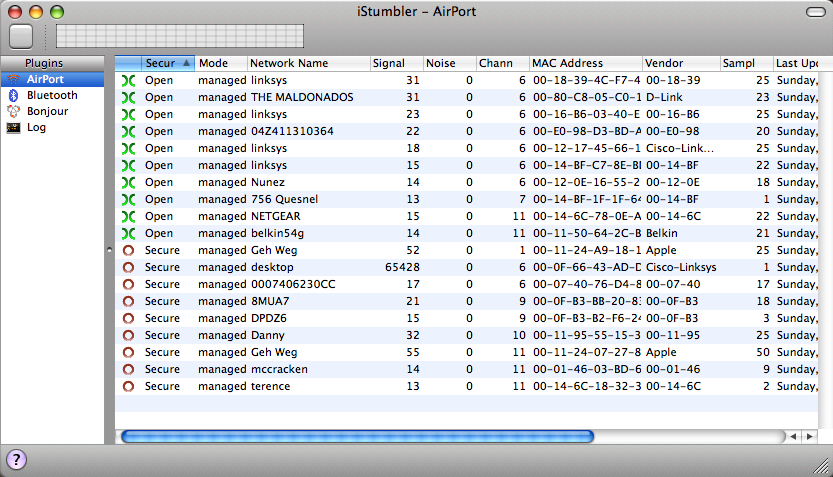This screenshot has width=833, height=477.
Task: Sort by the Mode column header
Action: pyautogui.click(x=220, y=63)
